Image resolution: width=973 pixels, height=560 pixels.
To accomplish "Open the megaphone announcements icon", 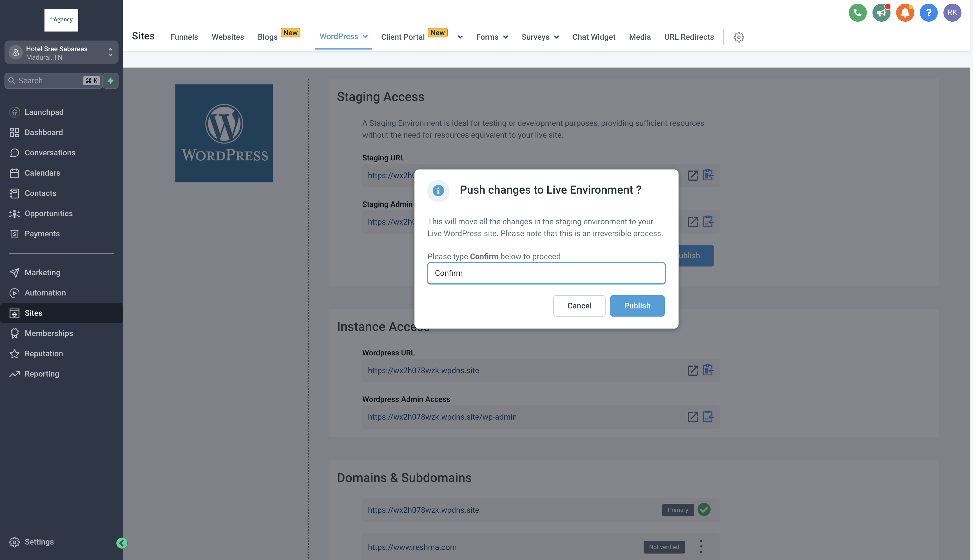I will coord(881,13).
